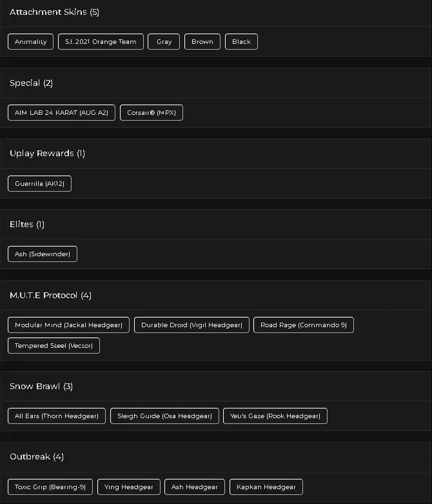Select the Black attachment skin tag

click(x=242, y=42)
